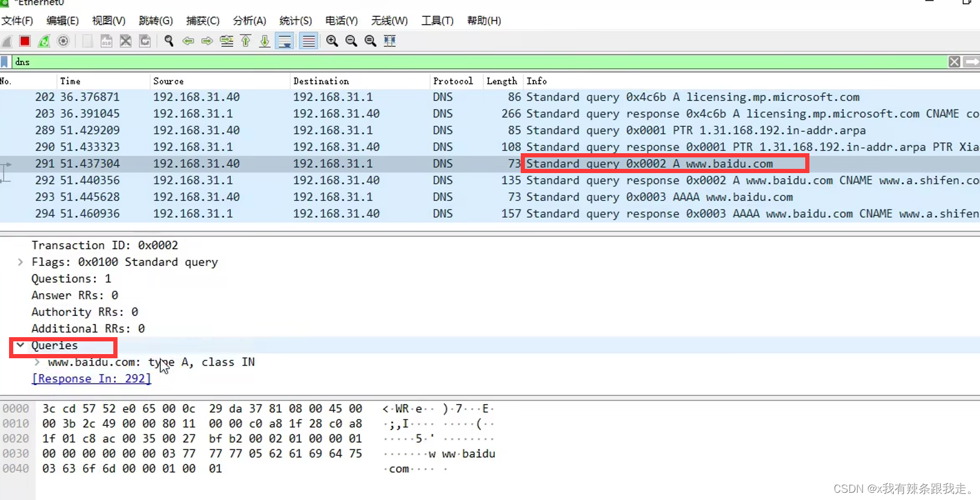This screenshot has width=980, height=500.
Task: Close the capture file icon
Action: (126, 41)
